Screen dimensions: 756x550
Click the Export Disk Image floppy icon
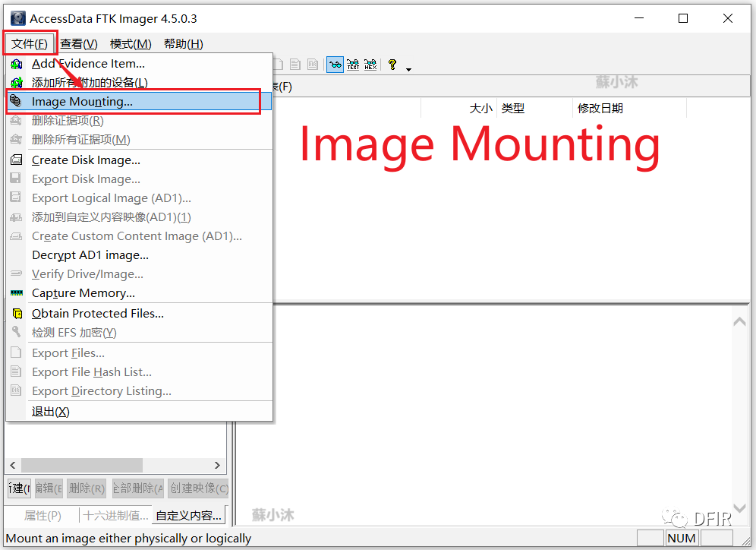tap(15, 178)
